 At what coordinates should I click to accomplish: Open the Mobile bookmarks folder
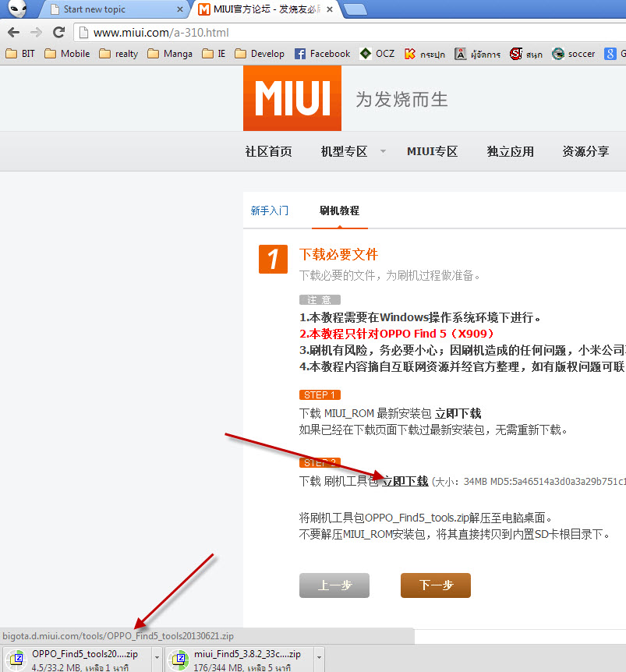coord(67,54)
